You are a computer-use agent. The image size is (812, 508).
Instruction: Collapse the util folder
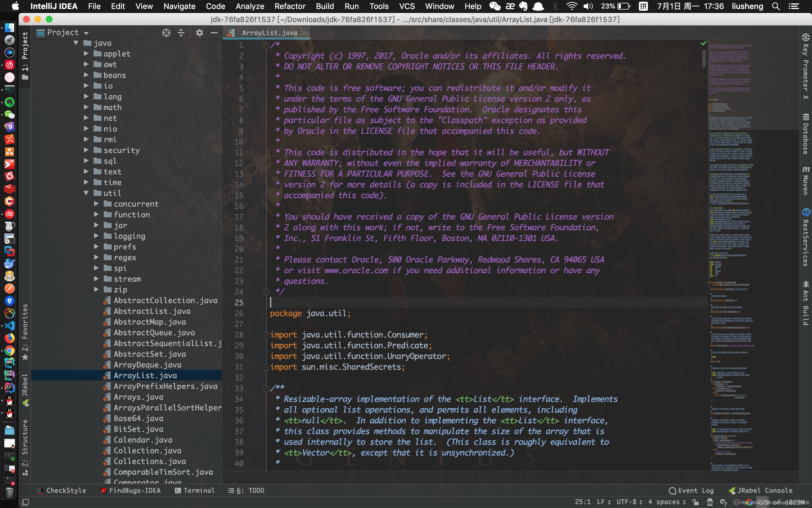tap(86, 193)
